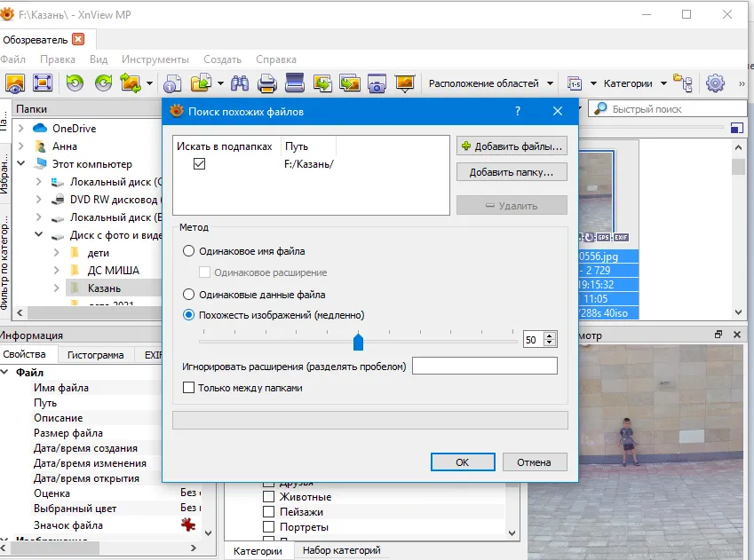The image size is (754, 560).
Task: Select the F:/Казань/ path entry
Action: [309, 164]
